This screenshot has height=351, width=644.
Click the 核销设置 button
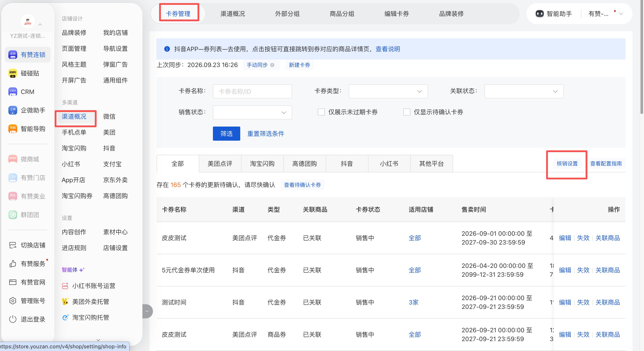[567, 164]
